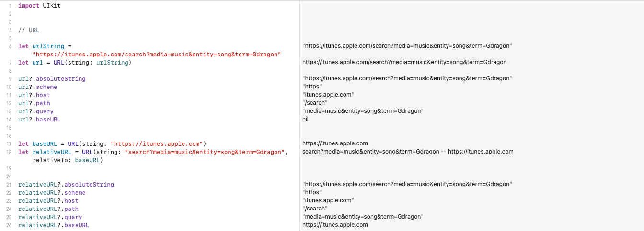Click the "relativeTo: baseURL)" continuation line
Viewport: 644px width, 231px height.
tap(68, 160)
